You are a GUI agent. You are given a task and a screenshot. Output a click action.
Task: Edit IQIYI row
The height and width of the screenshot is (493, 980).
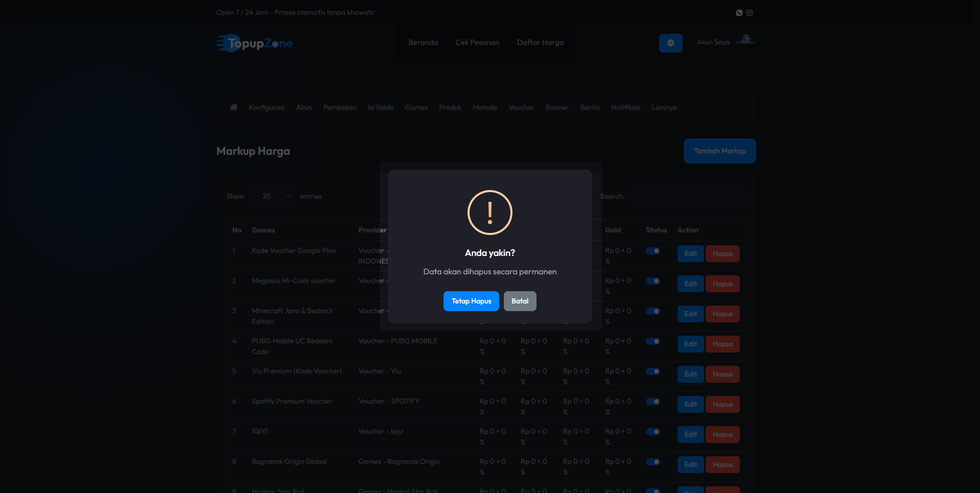[690, 434]
